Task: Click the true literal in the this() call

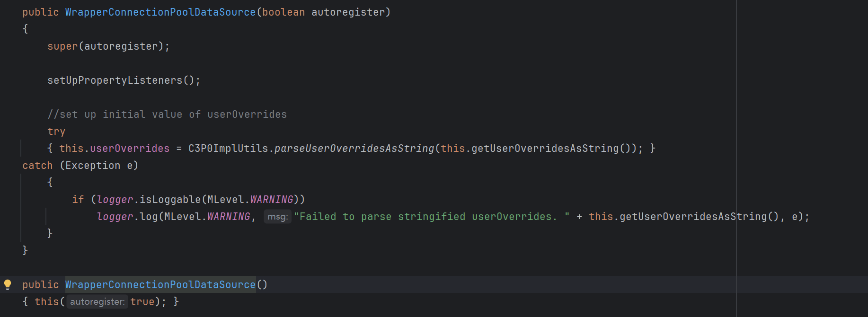Action: coord(142,302)
